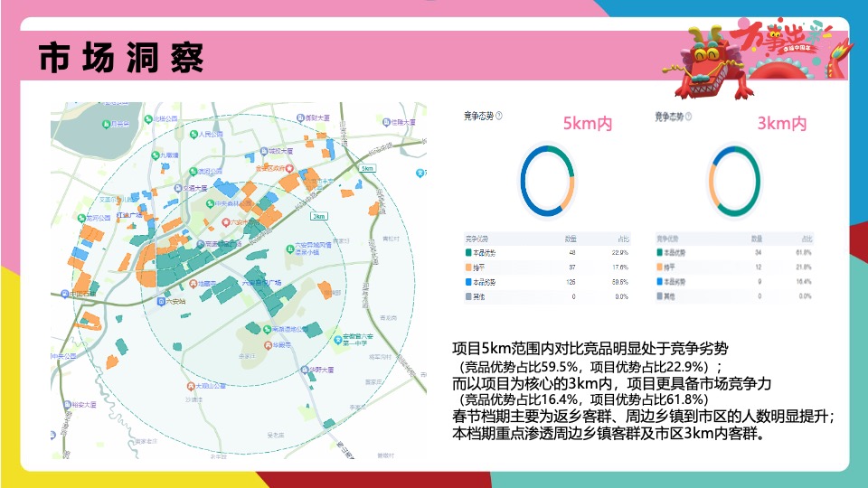
Task: Click the 3km内 donut chart ring
Action: tap(734, 181)
